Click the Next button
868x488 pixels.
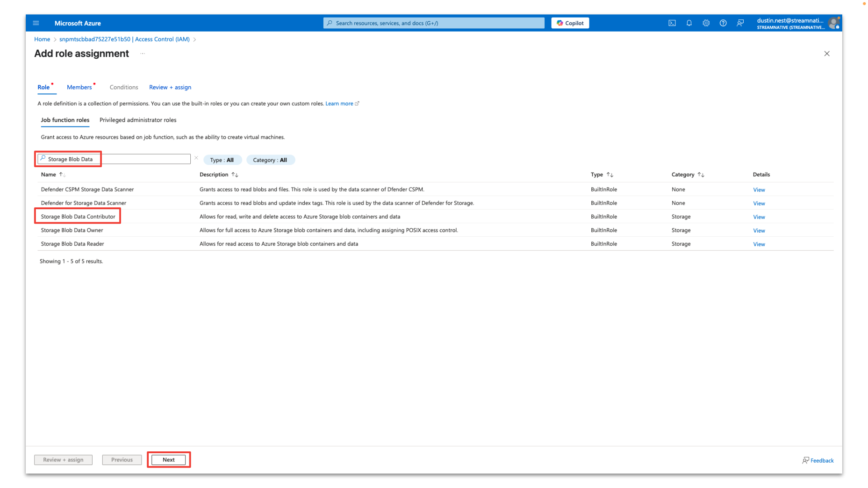click(x=169, y=460)
